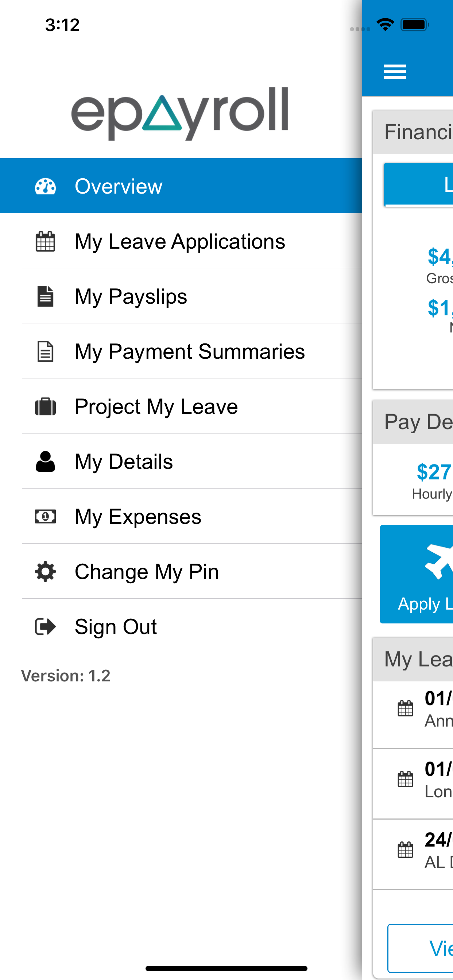Click the epayroll logo
Image resolution: width=453 pixels, height=980 pixels.
[180, 113]
